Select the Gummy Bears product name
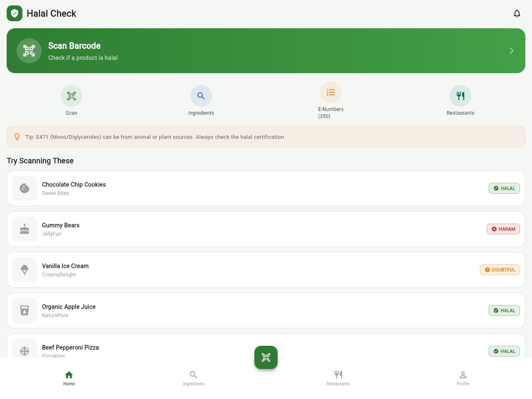 (61, 225)
